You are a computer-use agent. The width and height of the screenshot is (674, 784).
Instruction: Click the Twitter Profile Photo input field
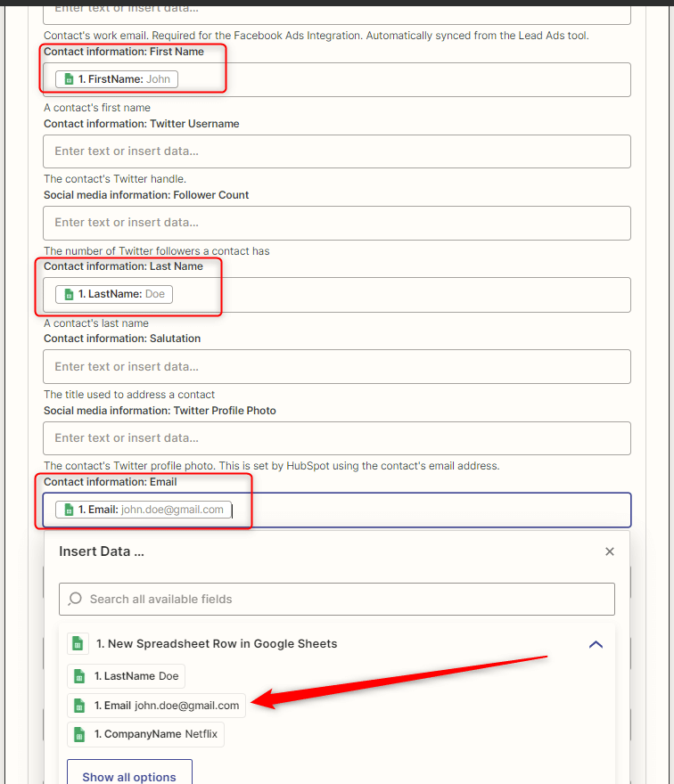point(337,438)
